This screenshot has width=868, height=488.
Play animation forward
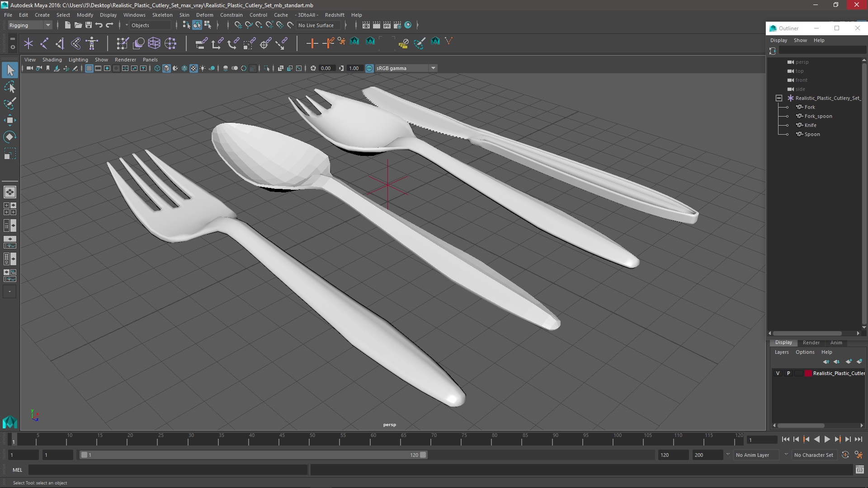tap(827, 439)
